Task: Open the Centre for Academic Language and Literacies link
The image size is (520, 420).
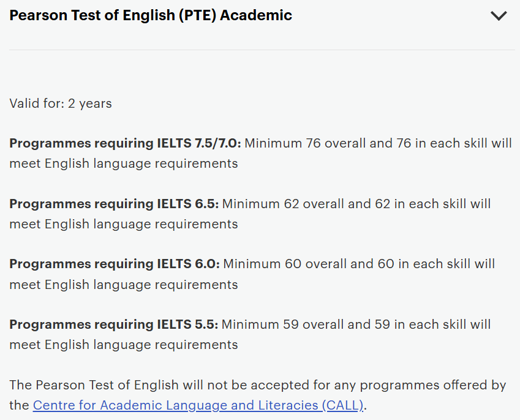Action: pos(198,405)
